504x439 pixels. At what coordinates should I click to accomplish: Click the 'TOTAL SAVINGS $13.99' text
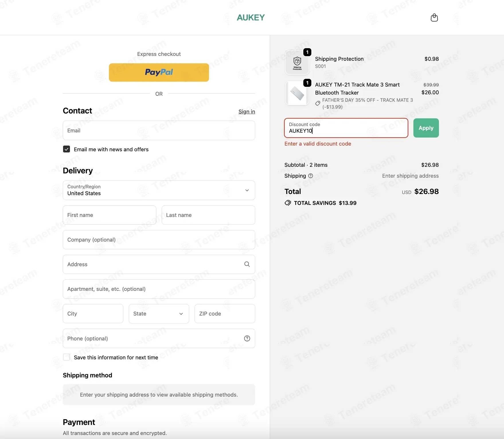click(325, 203)
